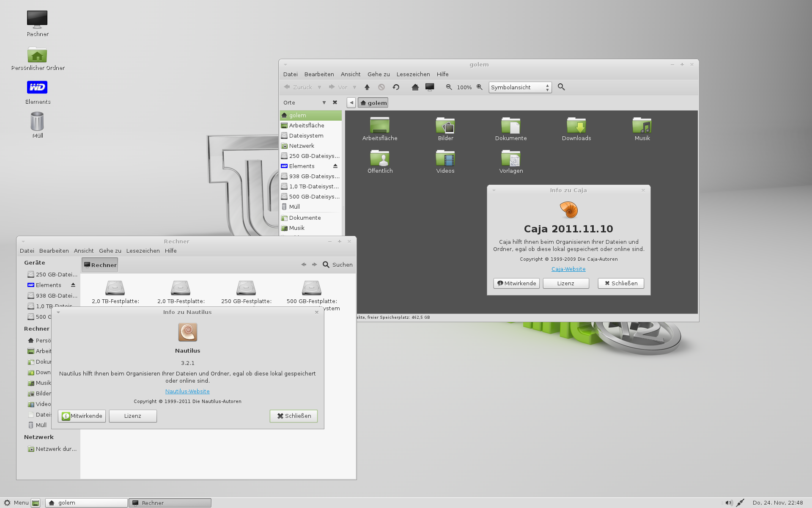The image size is (812, 508).
Task: Select the golem breadcrumb in path bar
Action: pyautogui.click(x=373, y=102)
